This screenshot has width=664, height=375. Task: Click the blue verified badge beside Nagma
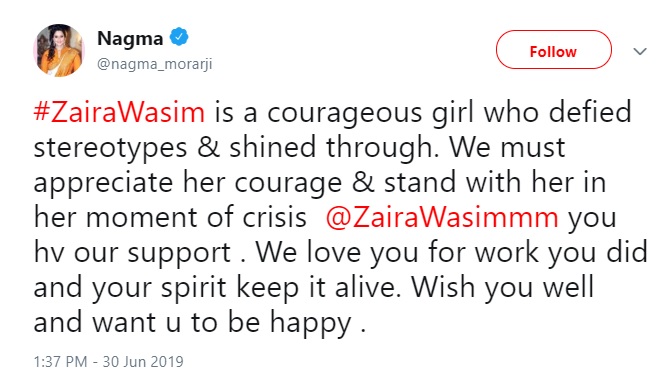pyautogui.click(x=179, y=37)
